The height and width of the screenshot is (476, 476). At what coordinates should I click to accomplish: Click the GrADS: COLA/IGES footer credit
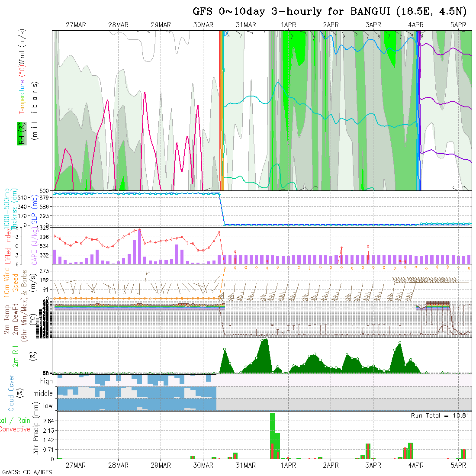click(27, 472)
